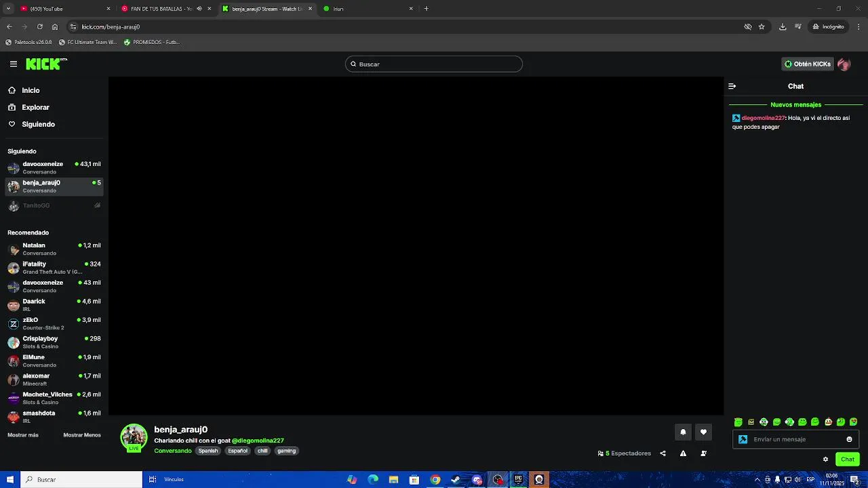Click the browser home button
Image resolution: width=868 pixels, height=488 pixels.
(x=55, y=26)
